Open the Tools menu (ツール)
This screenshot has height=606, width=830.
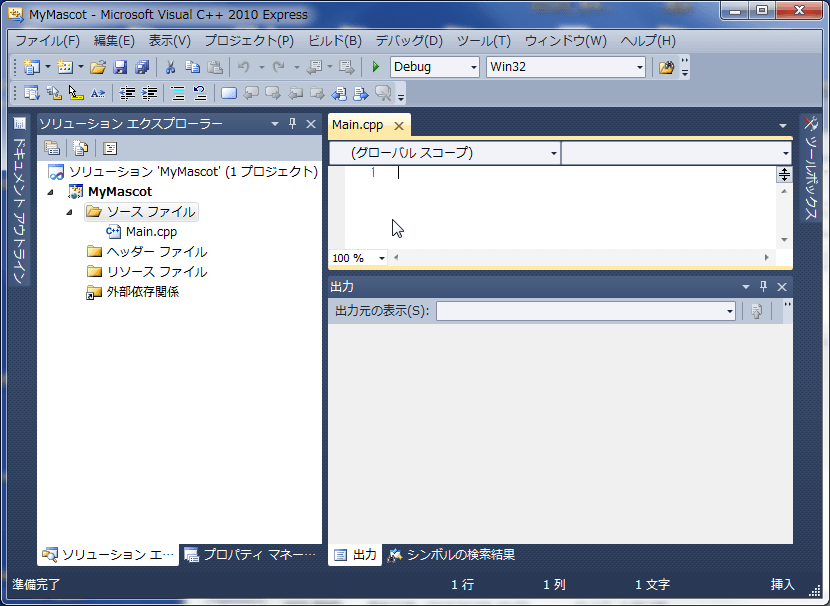click(x=484, y=41)
